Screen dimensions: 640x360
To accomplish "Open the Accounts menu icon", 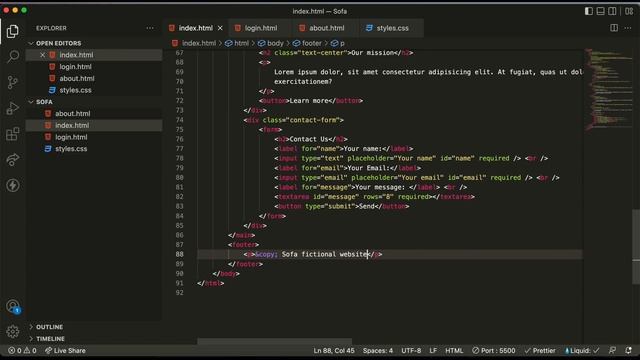I will coord(13,306).
